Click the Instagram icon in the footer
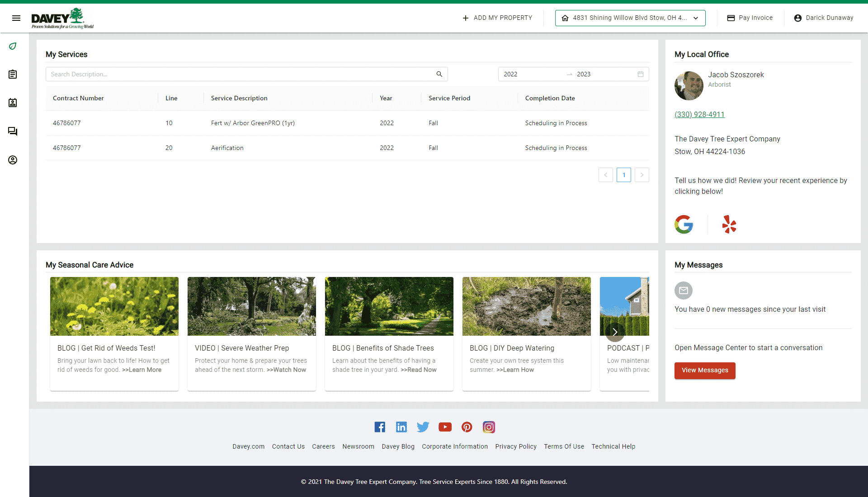868x497 pixels. pos(489,427)
